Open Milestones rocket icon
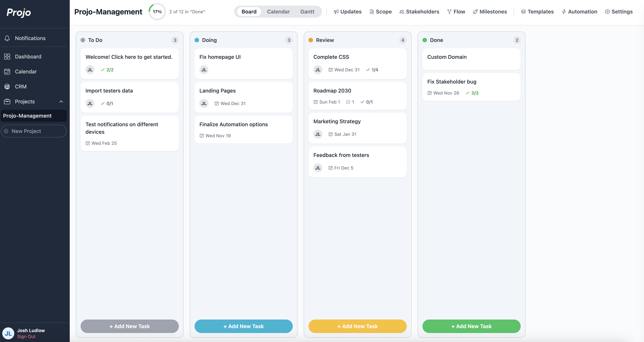 pos(475,12)
